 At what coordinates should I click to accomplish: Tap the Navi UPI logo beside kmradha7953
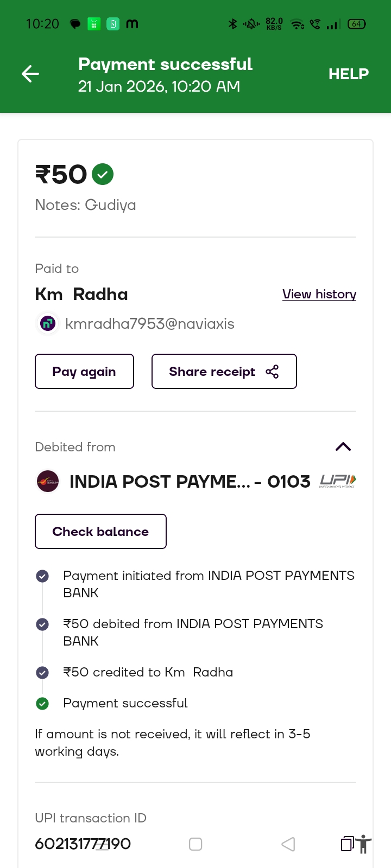pyautogui.click(x=48, y=324)
